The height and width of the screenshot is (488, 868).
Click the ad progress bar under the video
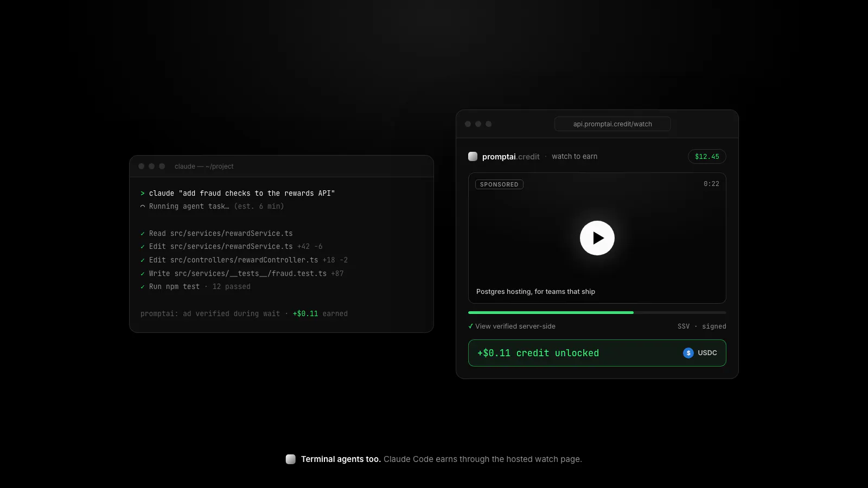597,313
